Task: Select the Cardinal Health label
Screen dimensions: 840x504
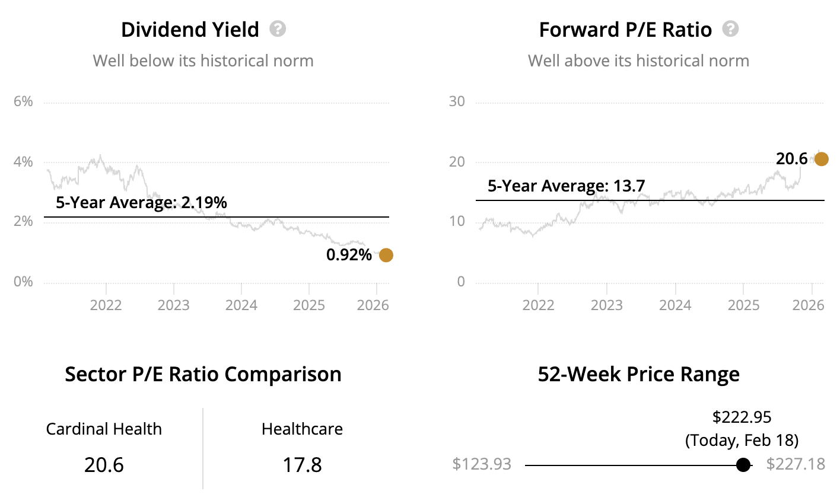Action: tap(104, 429)
